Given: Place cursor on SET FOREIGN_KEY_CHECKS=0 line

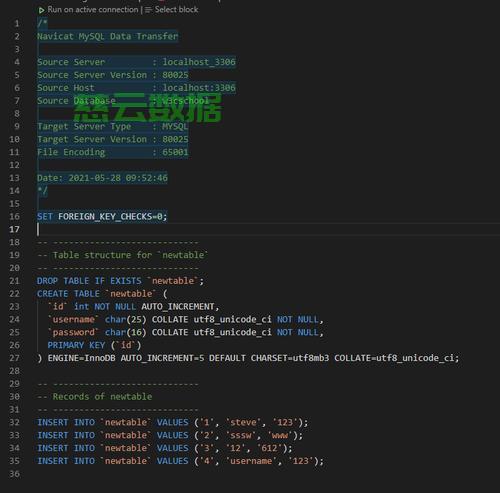Looking at the screenshot, I should point(102,217).
